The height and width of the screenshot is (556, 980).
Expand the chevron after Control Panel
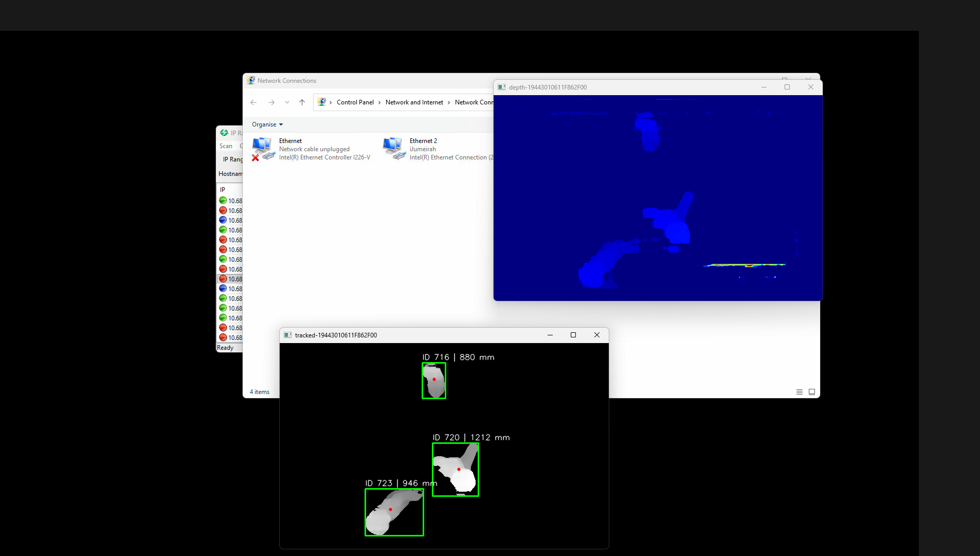379,102
